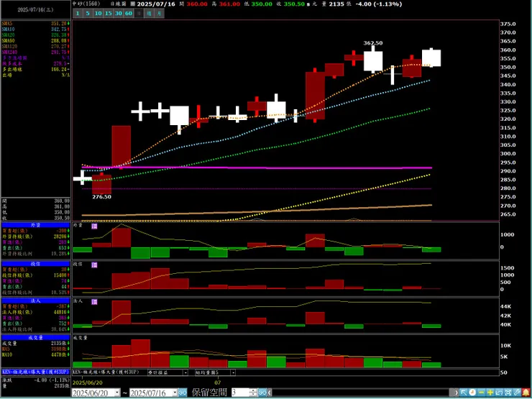Click GO button next to end date
Screen dimensions: 532x399
[x=183, y=393]
